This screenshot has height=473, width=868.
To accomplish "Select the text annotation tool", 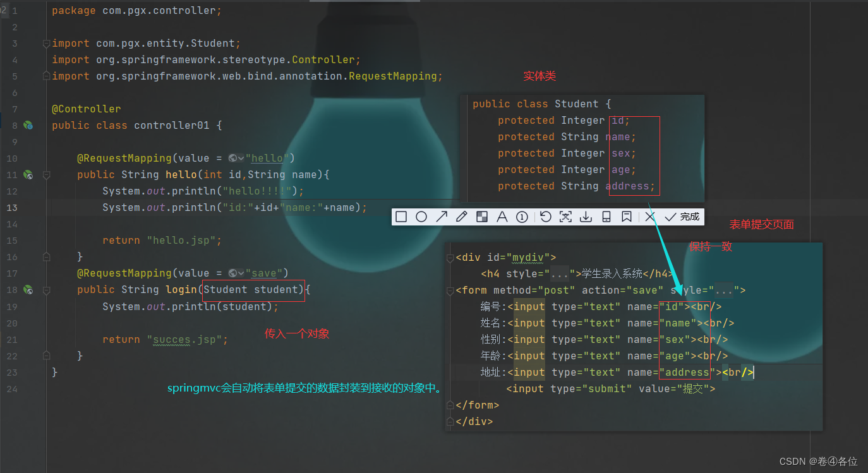I will pos(502,217).
